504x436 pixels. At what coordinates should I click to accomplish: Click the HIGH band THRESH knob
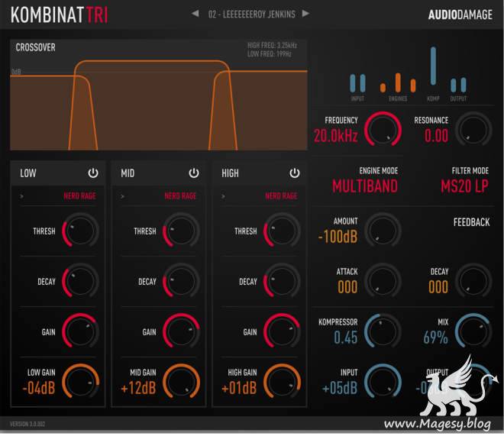pyautogui.click(x=282, y=231)
